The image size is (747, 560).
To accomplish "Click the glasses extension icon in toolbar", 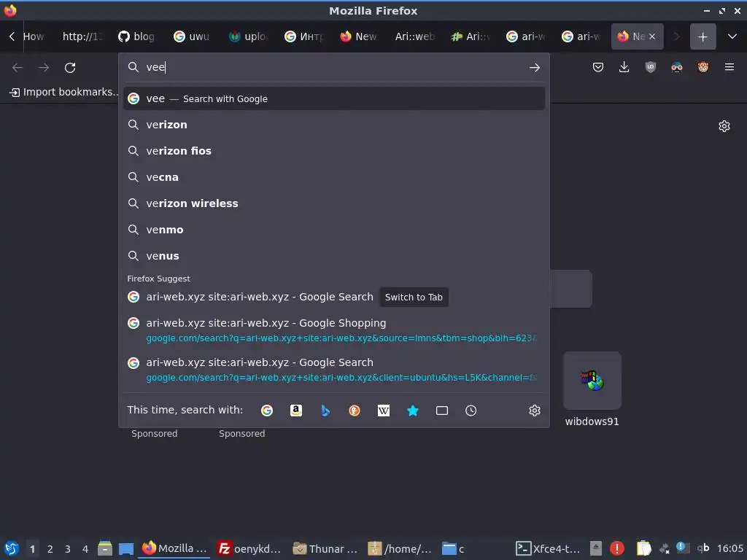I will click(x=676, y=67).
